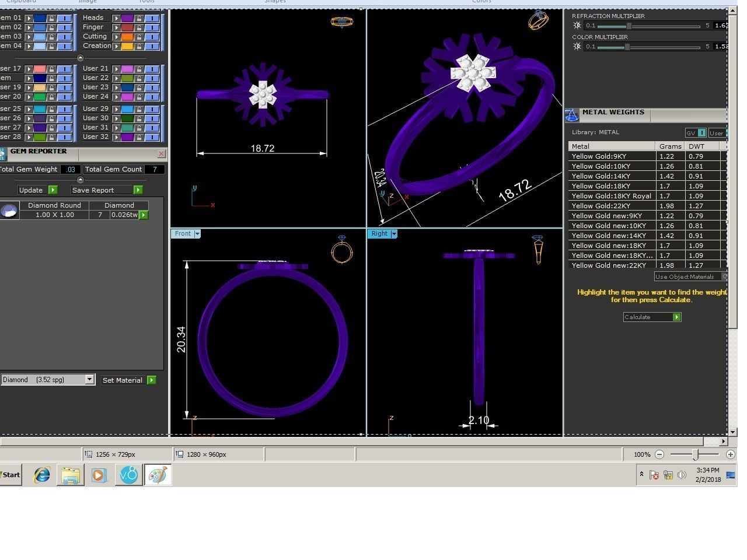This screenshot has height=560, width=747.
Task: Click the volume icon in the system tray
Action: pos(681,475)
